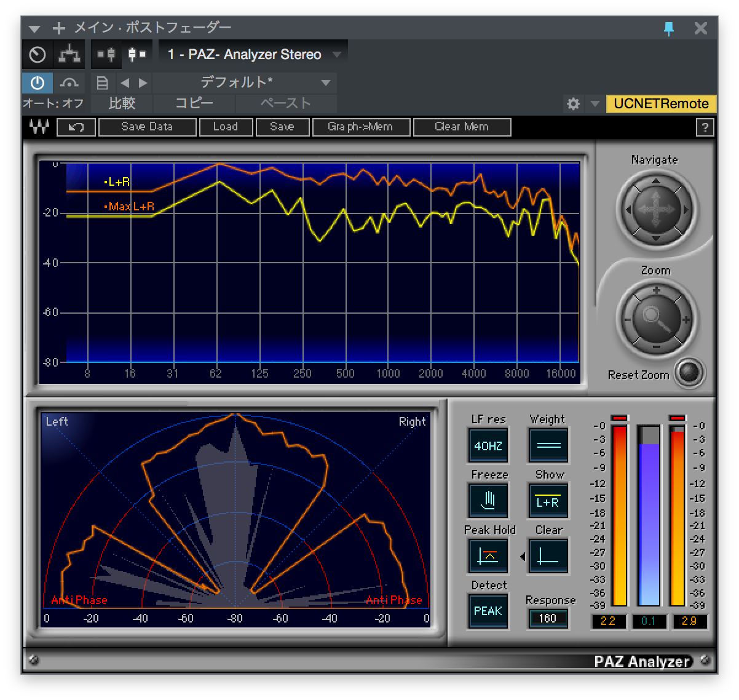Click the right meter clip indicator
Viewport: 739px width, 700px height.
(x=678, y=418)
